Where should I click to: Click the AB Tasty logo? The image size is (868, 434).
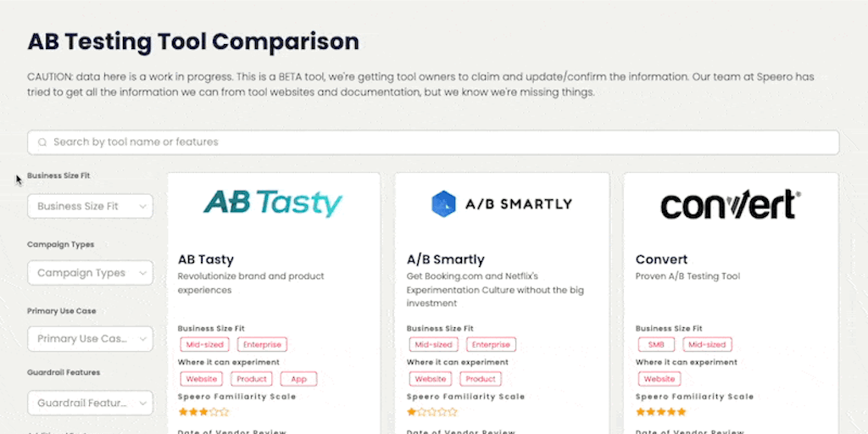[273, 203]
